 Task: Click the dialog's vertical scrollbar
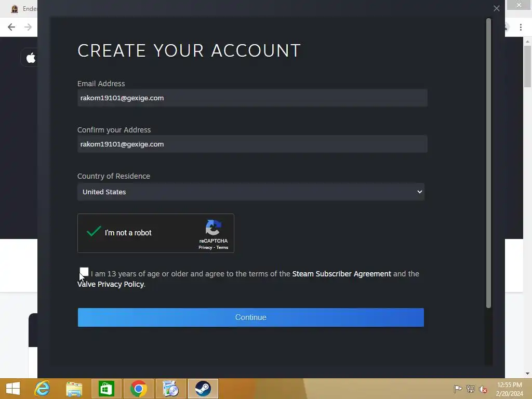[x=488, y=163]
